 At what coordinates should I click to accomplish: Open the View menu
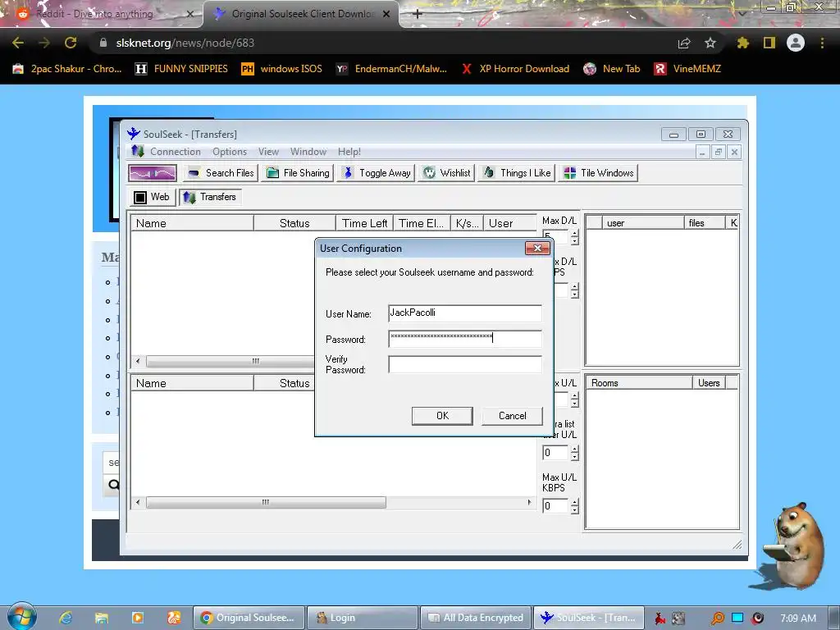tap(268, 152)
